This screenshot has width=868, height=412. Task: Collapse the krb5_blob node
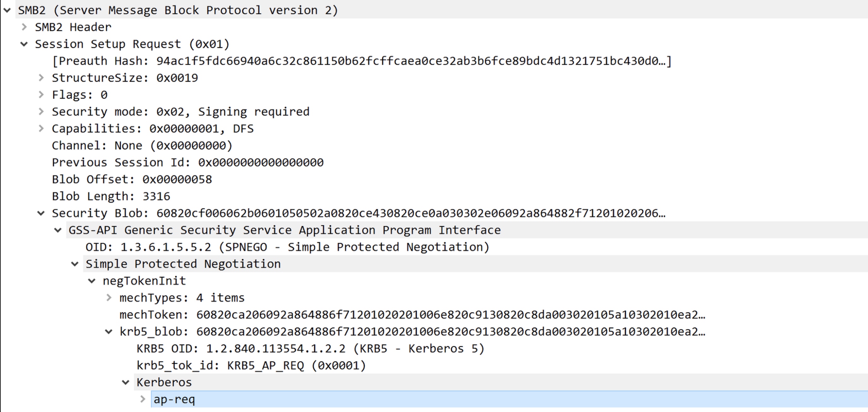click(109, 332)
